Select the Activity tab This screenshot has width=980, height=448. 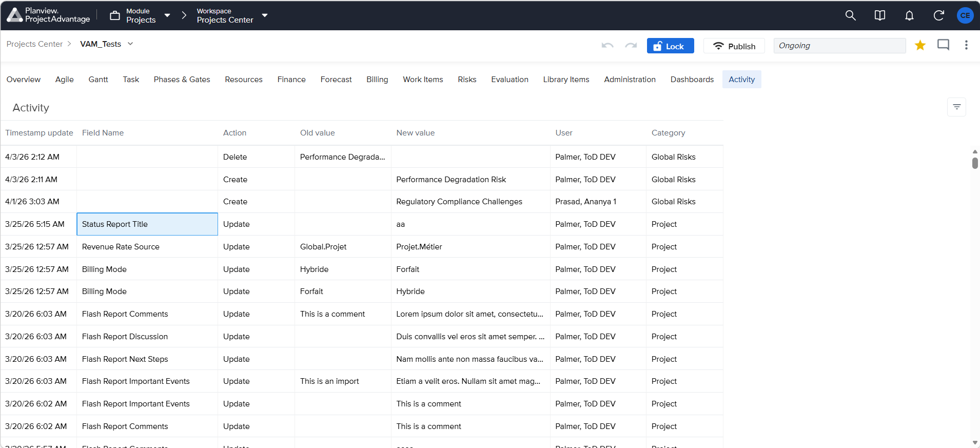(742, 80)
